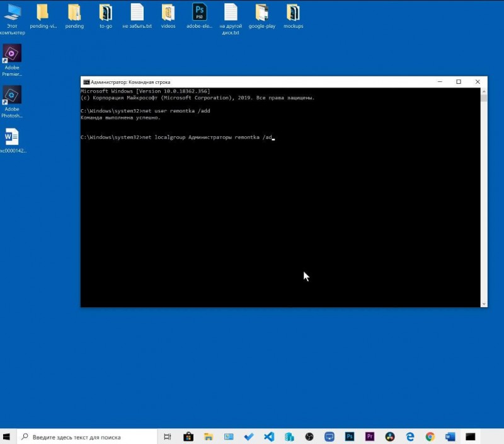Screen dimensions: 504x444
Task: Select the Этот компьютер desktop icon
Action: pos(12,19)
